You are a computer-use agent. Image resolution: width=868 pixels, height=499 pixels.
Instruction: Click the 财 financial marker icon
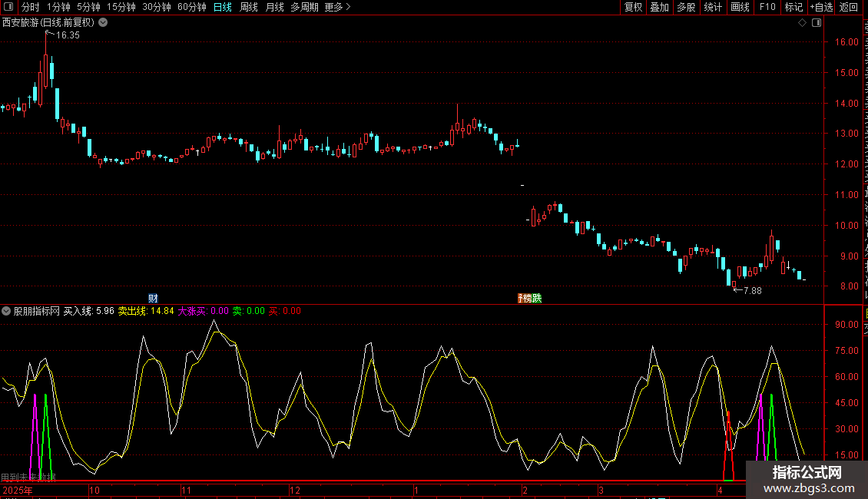(x=153, y=299)
